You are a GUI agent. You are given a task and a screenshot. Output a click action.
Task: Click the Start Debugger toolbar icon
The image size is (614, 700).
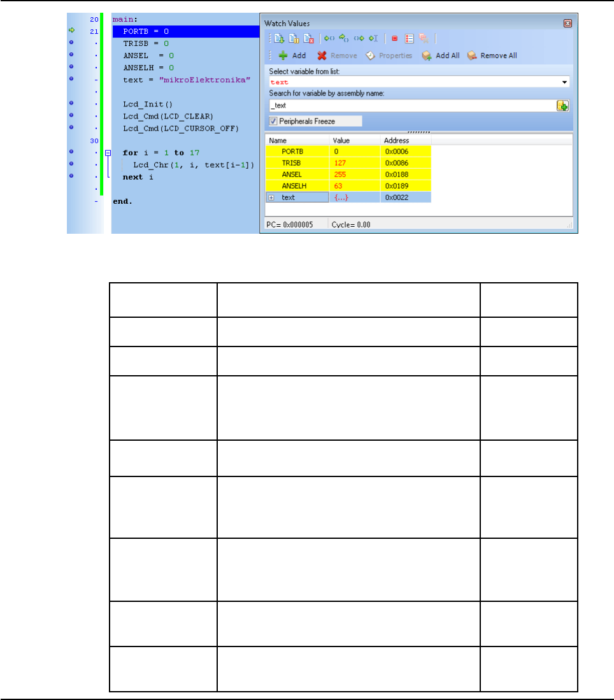[x=279, y=38]
